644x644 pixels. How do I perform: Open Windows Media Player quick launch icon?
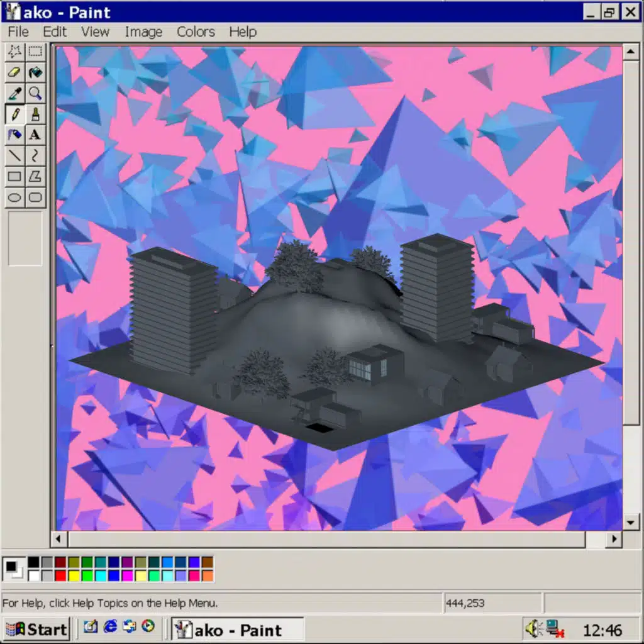(148, 626)
